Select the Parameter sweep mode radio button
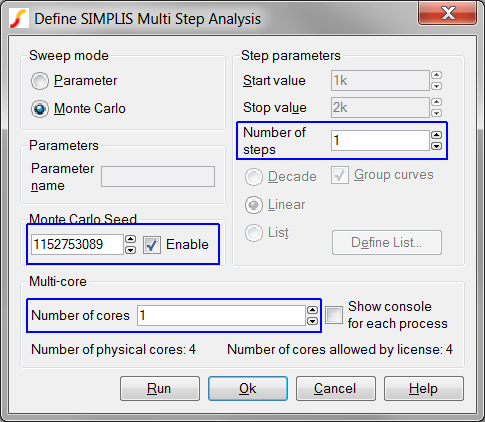The width and height of the screenshot is (485, 422). (x=40, y=81)
